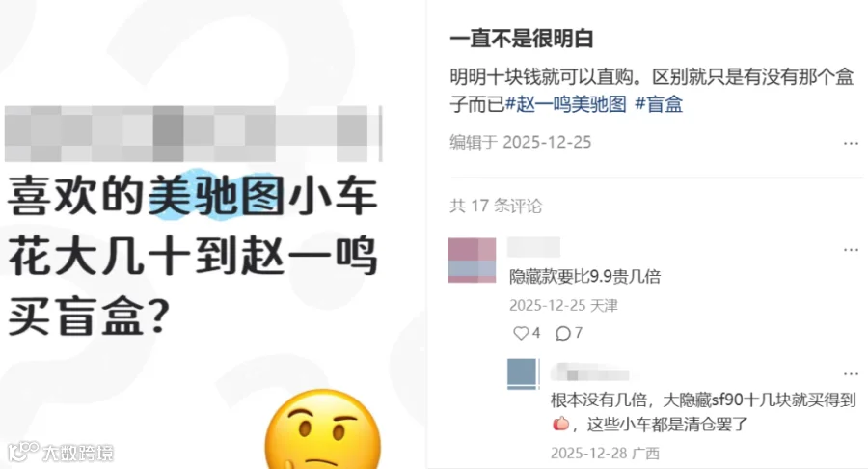This screenshot has width=868, height=469.
Task: Click the thinking face emoji on image
Action: coord(323,429)
